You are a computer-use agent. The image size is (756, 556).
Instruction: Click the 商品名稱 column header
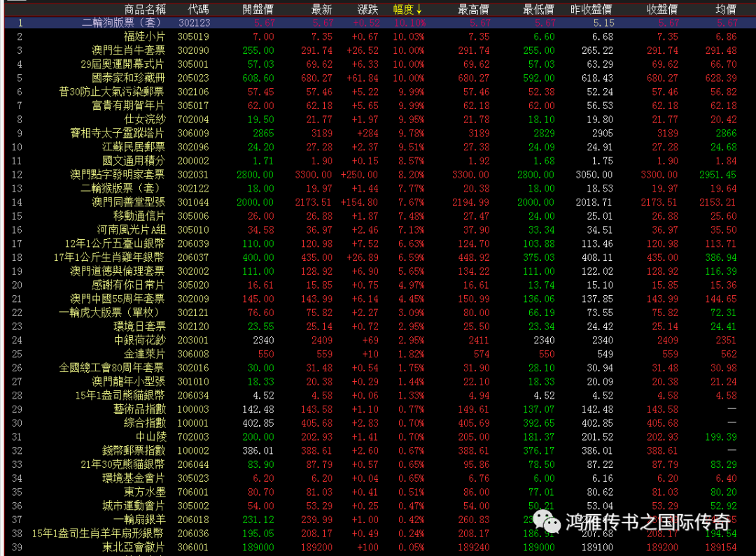145,9
